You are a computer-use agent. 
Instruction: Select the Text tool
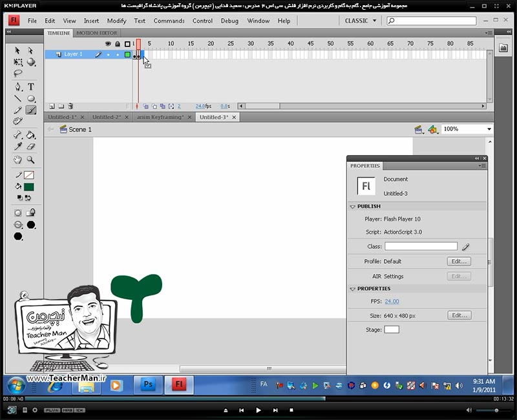pos(31,87)
